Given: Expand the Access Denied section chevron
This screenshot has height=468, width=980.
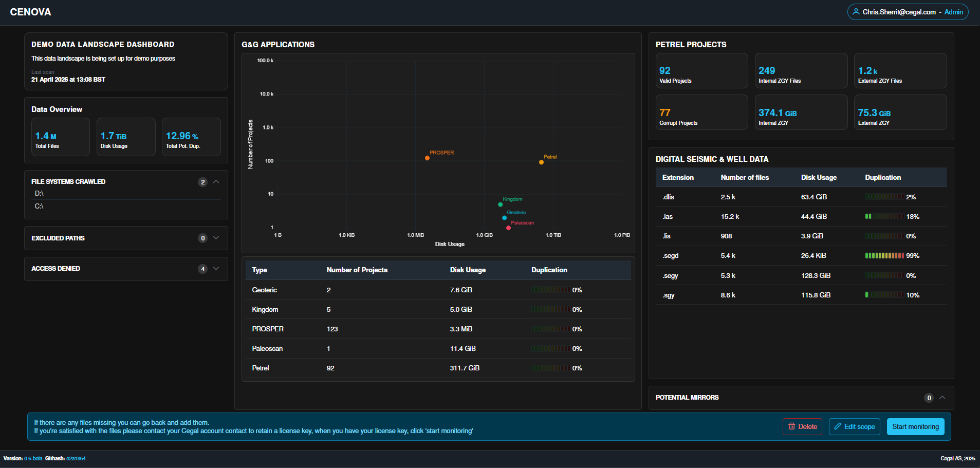Looking at the screenshot, I should point(216,269).
